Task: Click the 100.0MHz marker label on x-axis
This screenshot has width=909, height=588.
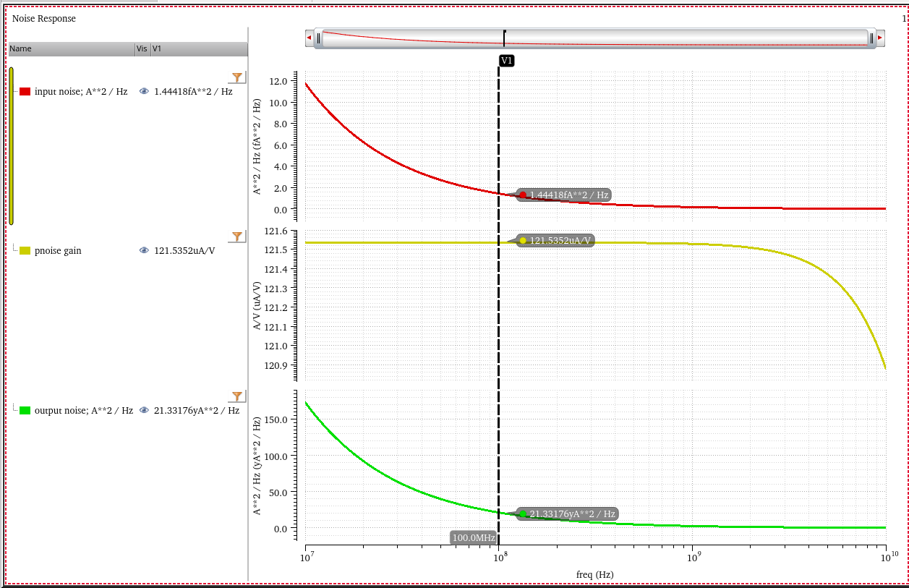Action: (x=474, y=538)
